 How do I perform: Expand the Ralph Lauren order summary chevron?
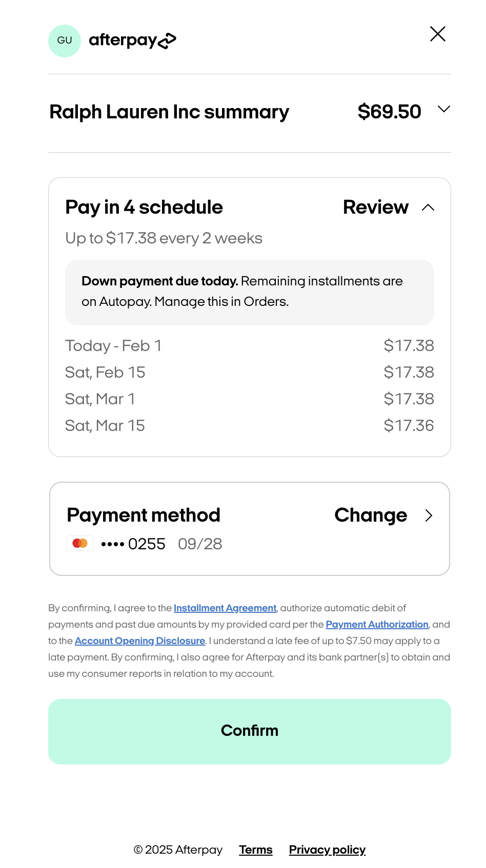pos(443,109)
